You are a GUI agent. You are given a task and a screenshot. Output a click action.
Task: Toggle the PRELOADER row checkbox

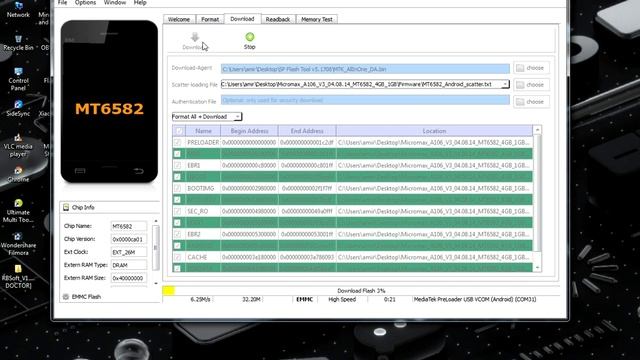tap(177, 142)
